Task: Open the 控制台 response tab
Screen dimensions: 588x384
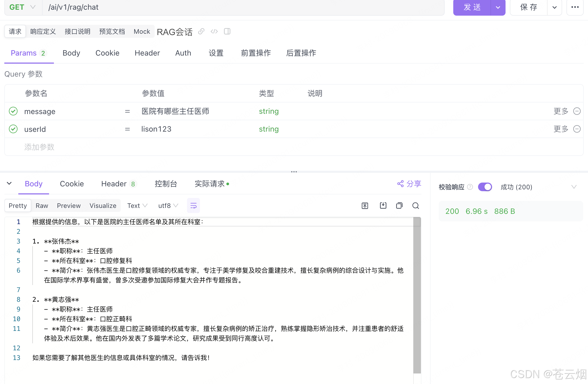Action: tap(166, 184)
